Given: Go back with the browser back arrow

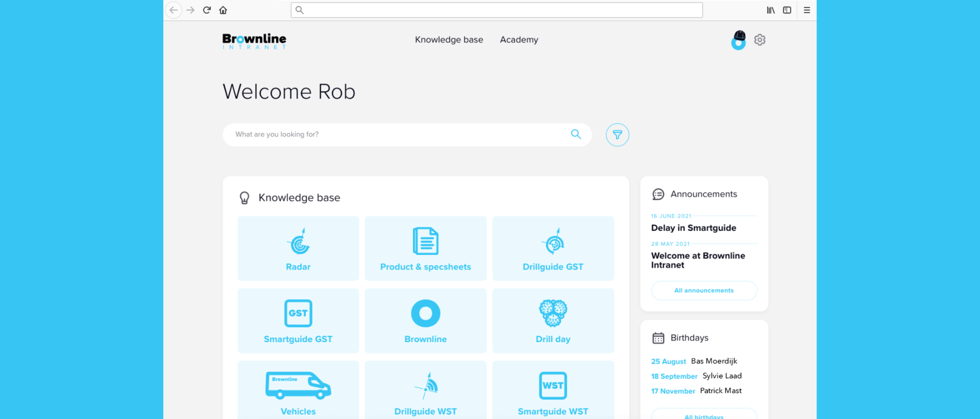Looking at the screenshot, I should 174,10.
